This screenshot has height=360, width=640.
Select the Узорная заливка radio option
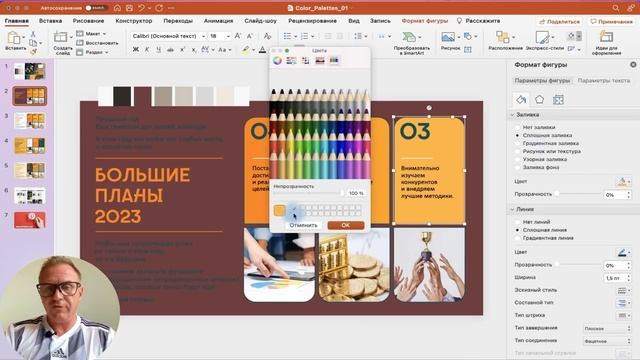tap(518, 159)
